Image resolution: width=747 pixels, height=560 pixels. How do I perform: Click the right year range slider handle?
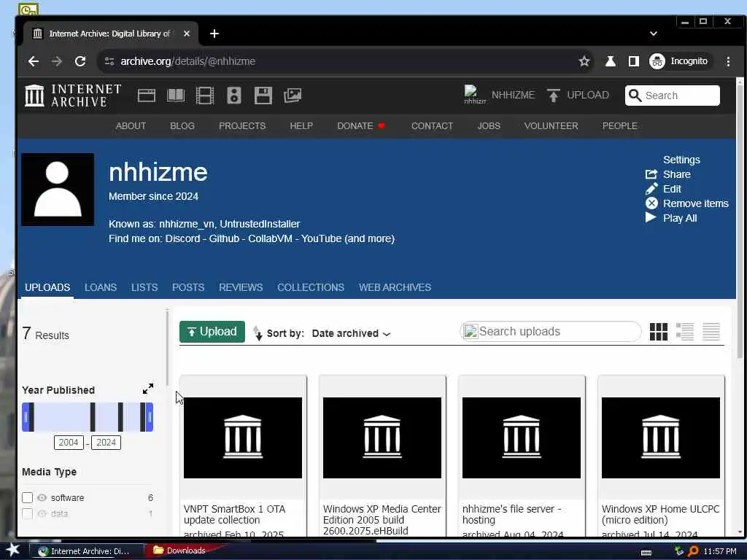coord(150,417)
